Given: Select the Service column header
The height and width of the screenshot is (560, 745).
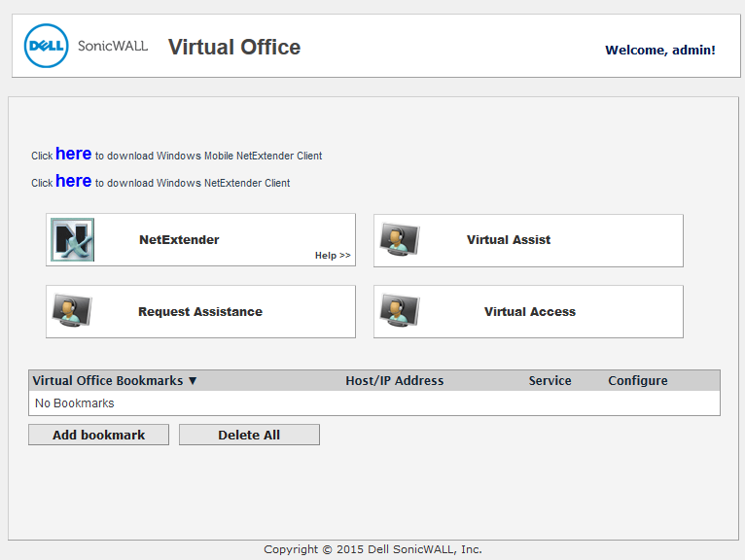Looking at the screenshot, I should pos(550,380).
